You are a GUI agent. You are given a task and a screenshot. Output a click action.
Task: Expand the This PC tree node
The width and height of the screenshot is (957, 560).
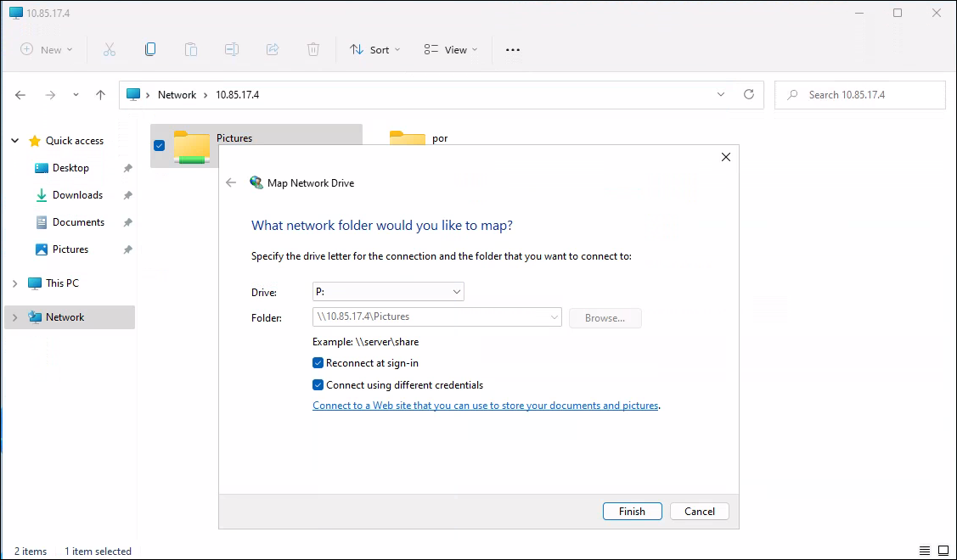tap(14, 283)
